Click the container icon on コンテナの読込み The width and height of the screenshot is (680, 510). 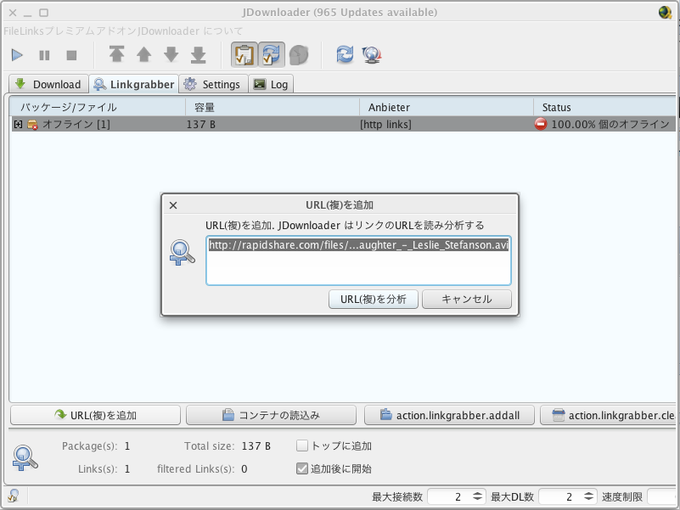(x=228, y=415)
